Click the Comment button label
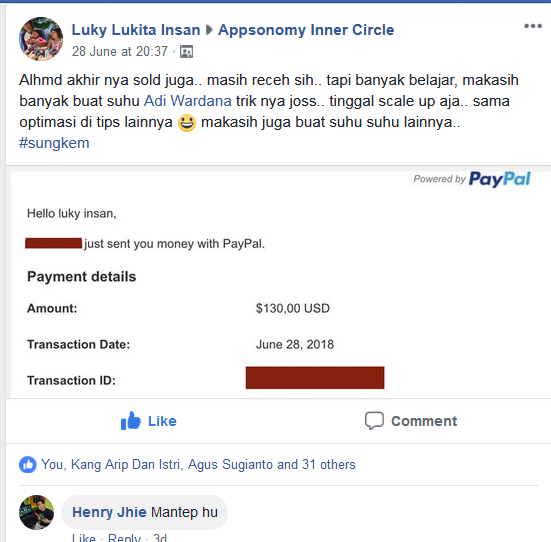Screen dimensions: 551x542 (424, 421)
